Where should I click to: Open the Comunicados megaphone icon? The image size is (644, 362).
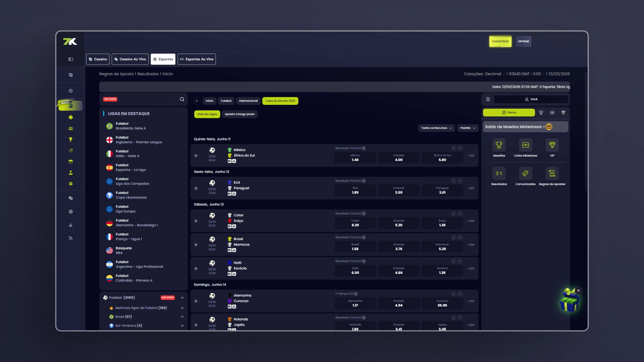tap(525, 173)
